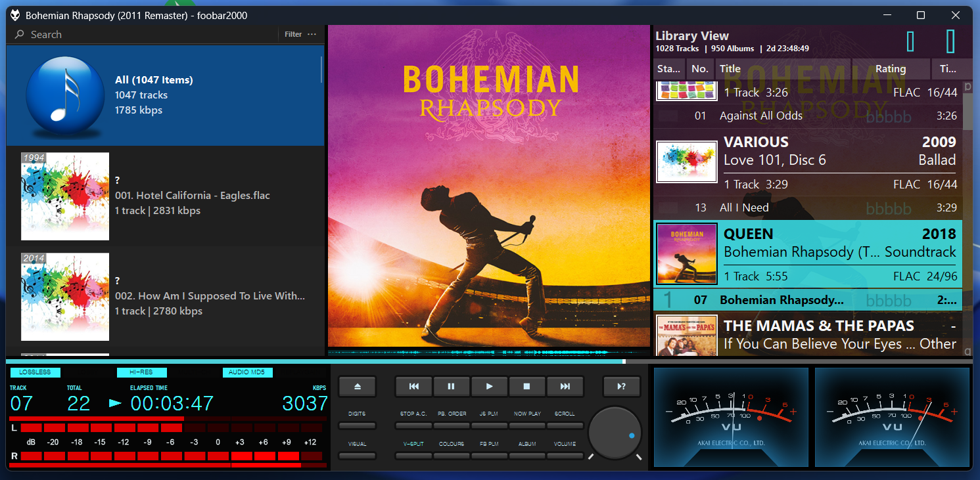Pause the current song
The width and height of the screenshot is (980, 480).
(451, 387)
